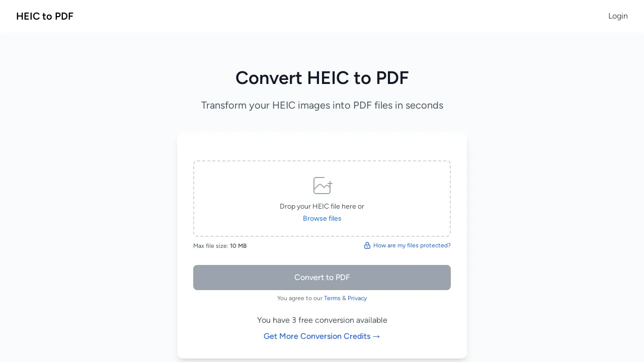
Task: Click the arrow in Get More Conversion Credits
Action: coord(376,336)
